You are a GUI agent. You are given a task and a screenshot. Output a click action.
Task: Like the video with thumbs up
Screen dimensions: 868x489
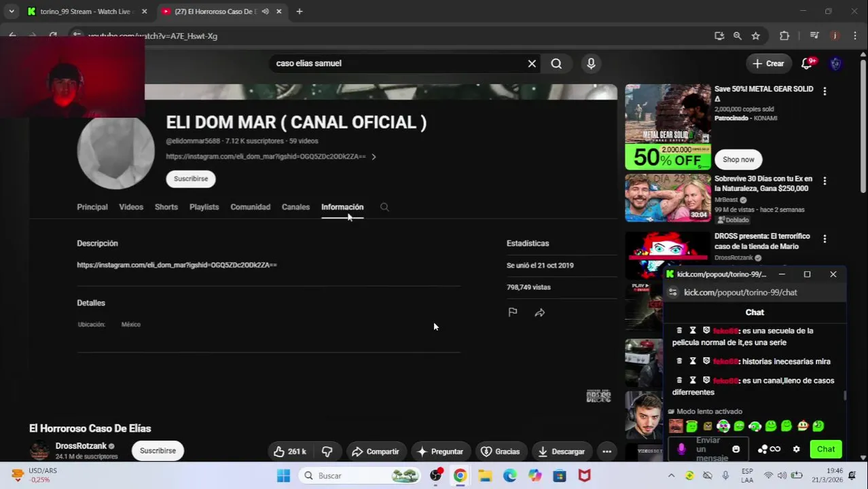[x=291, y=452]
